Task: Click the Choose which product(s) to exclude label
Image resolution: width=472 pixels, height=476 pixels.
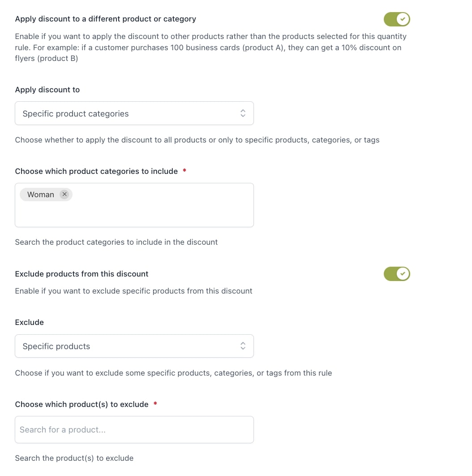Action: (x=82, y=404)
